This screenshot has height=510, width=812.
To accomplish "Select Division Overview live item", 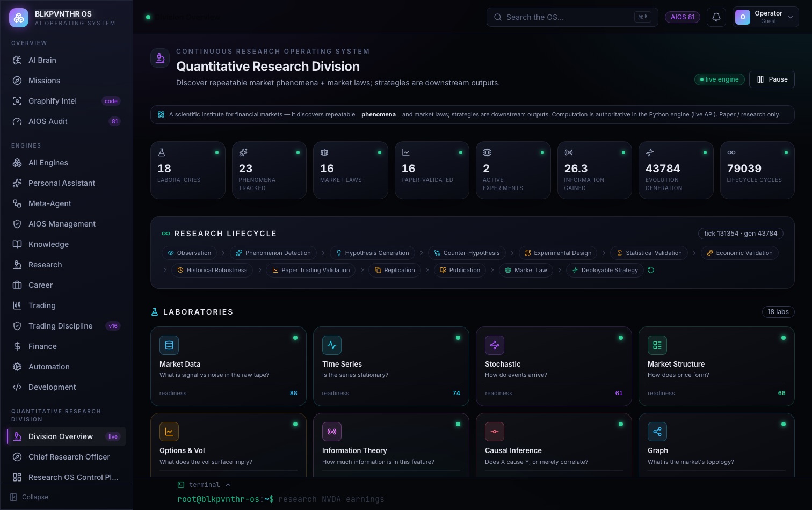I will [x=67, y=436].
